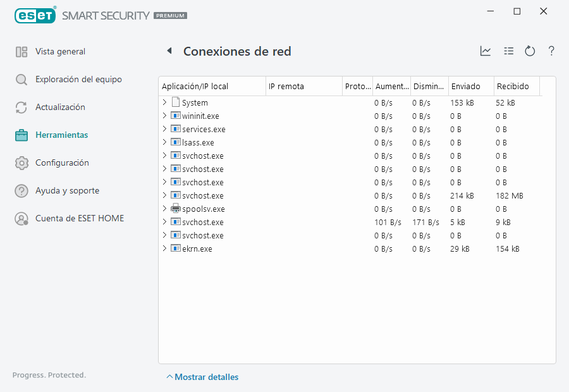Sort by the Recibido column header

pos(512,86)
